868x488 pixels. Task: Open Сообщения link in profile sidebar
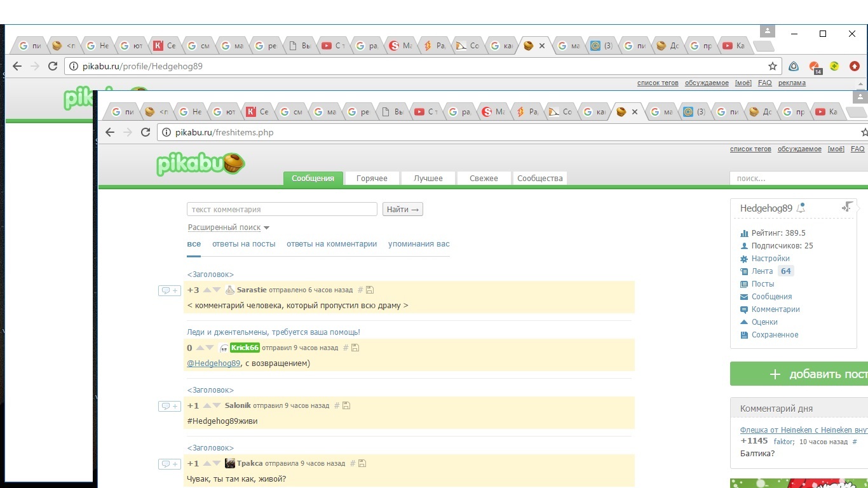click(771, 297)
